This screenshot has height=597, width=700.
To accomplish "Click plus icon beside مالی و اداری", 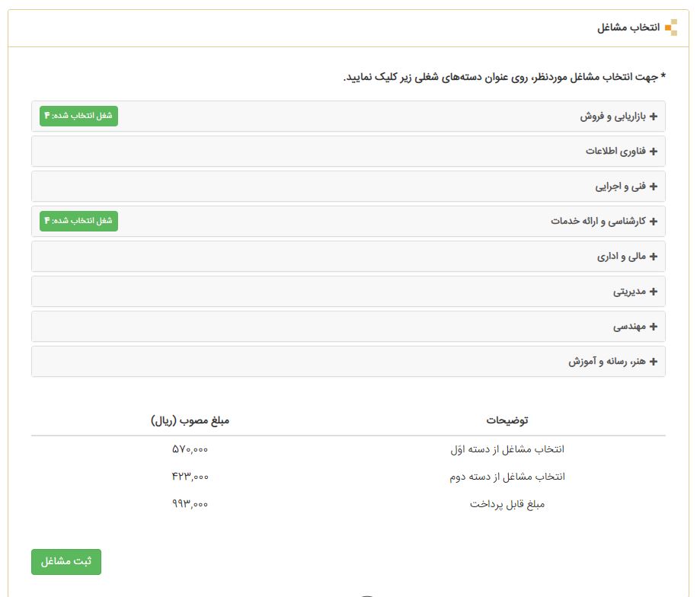I will coord(654,257).
